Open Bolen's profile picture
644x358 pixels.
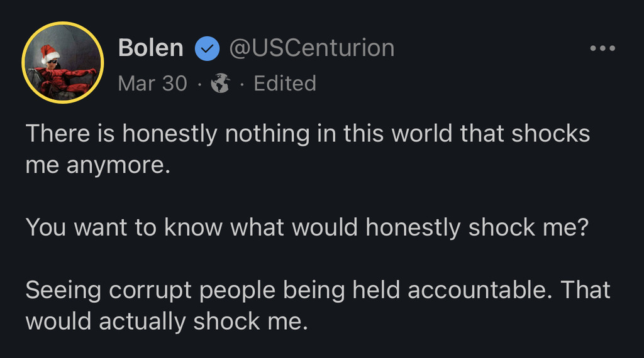(x=62, y=63)
